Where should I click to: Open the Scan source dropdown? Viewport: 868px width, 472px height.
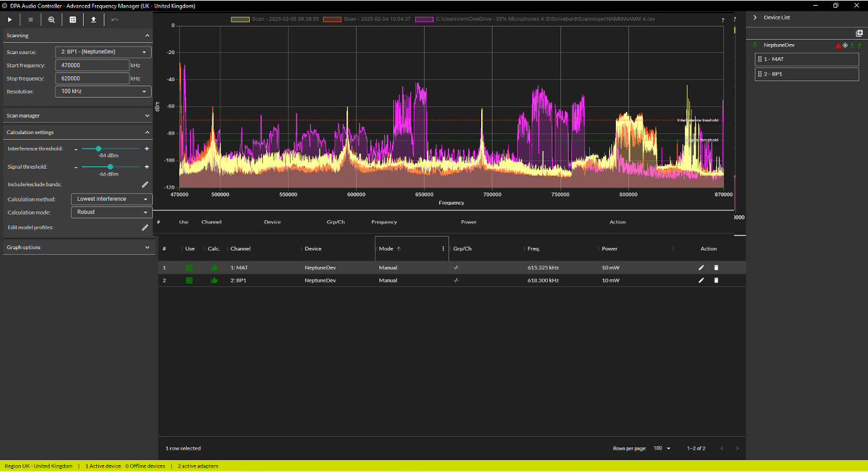coord(103,52)
